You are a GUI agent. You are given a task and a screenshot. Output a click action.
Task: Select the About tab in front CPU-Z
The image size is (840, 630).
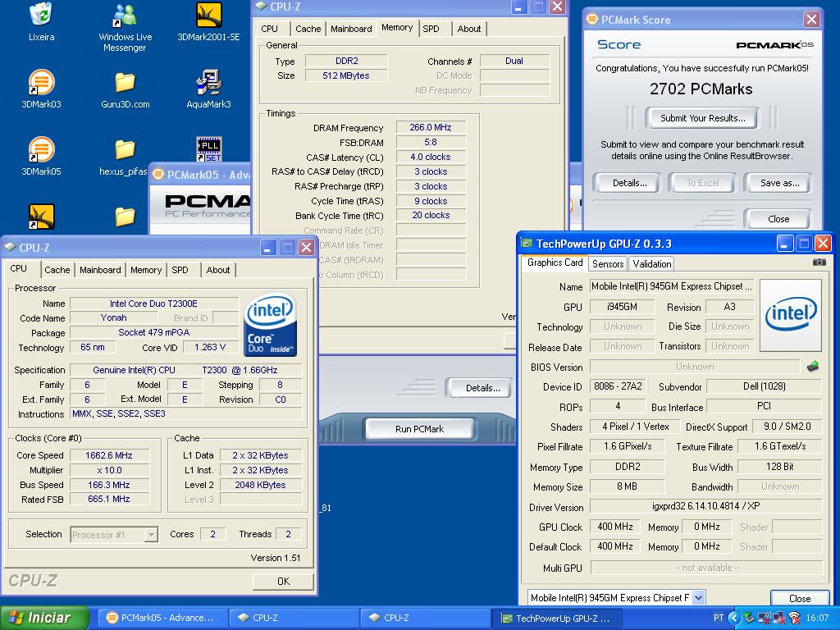pyautogui.click(x=218, y=270)
